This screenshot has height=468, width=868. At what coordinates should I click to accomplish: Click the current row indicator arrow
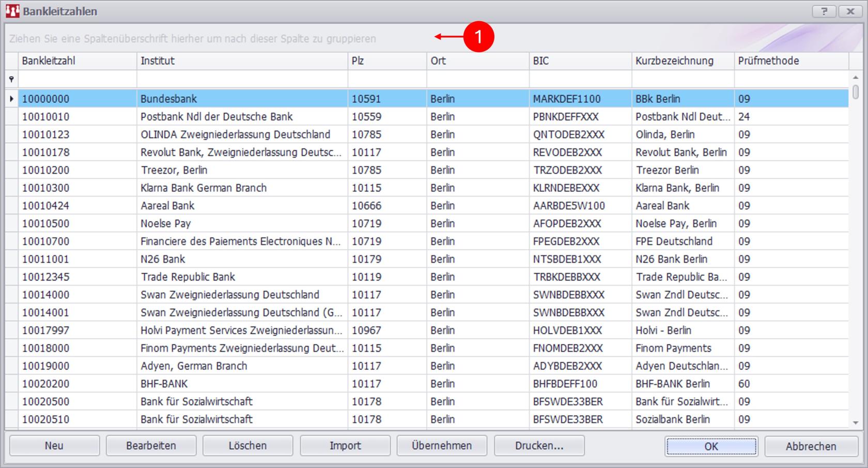[11, 98]
